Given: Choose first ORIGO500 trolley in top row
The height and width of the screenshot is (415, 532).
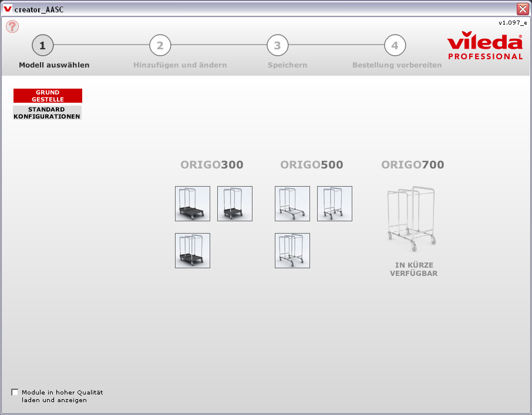Looking at the screenshot, I should [292, 204].
